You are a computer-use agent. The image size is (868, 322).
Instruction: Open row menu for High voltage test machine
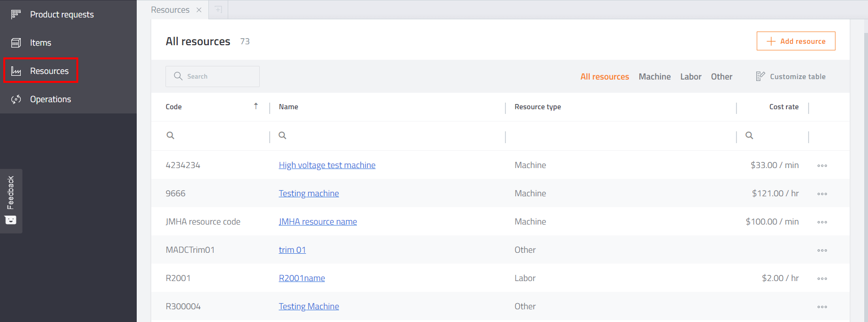822,166
